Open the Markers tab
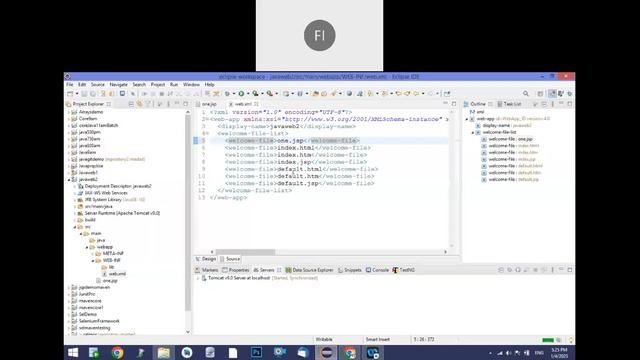The width and height of the screenshot is (640, 360). pos(207,270)
